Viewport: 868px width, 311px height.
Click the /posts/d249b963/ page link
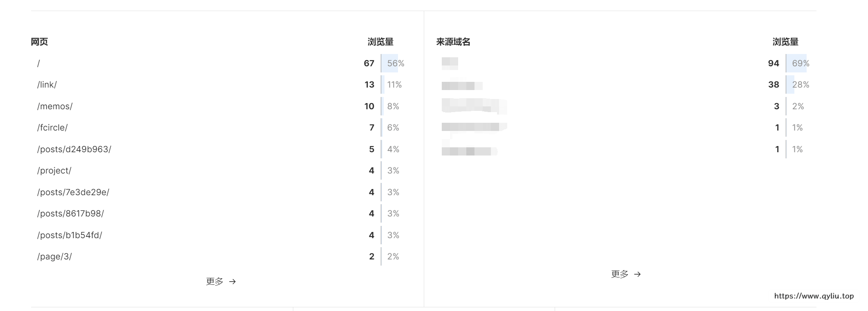pyautogui.click(x=74, y=149)
